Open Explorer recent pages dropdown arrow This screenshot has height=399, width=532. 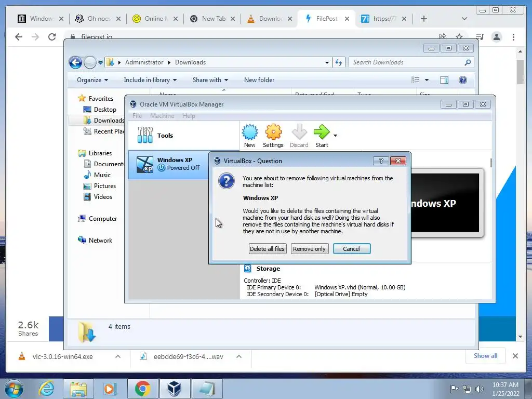[x=100, y=62]
